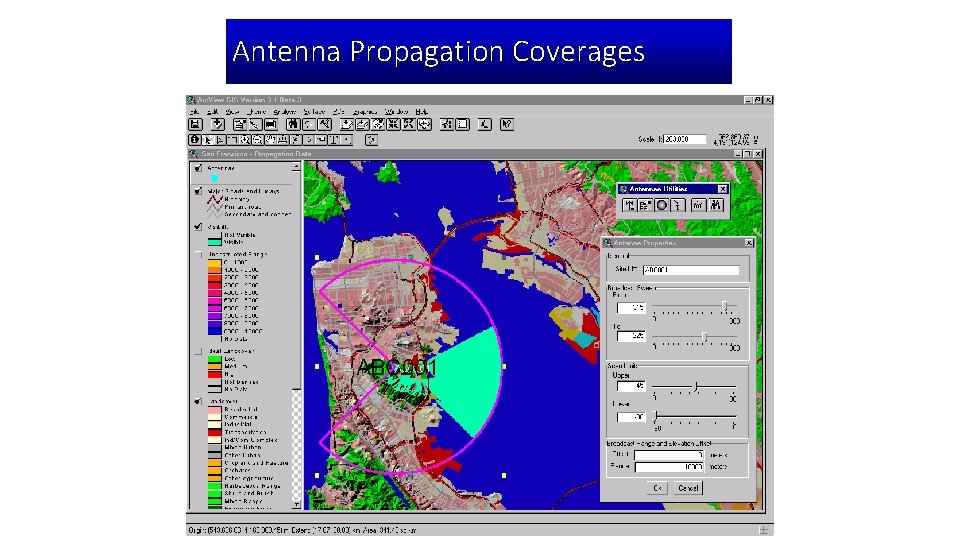This screenshot has height=540, width=960.
Task: Click the legend scrollbar up arrow
Action: 296,167
